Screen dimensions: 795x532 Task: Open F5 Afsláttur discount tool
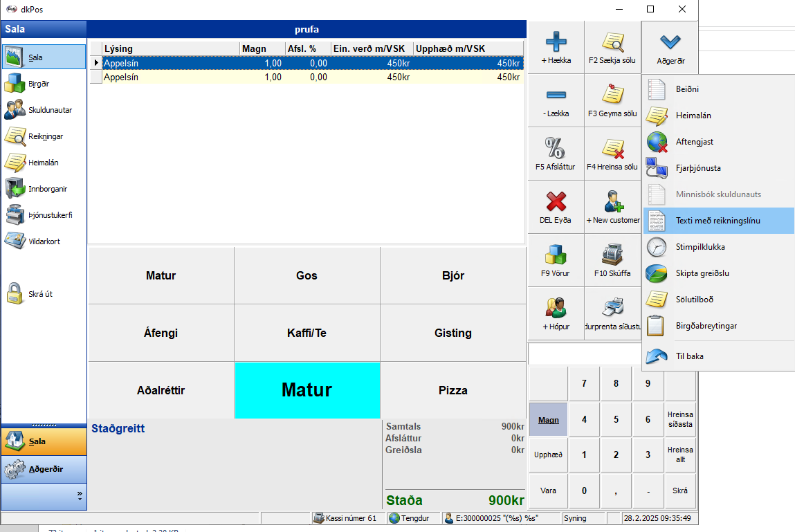pyautogui.click(x=556, y=149)
